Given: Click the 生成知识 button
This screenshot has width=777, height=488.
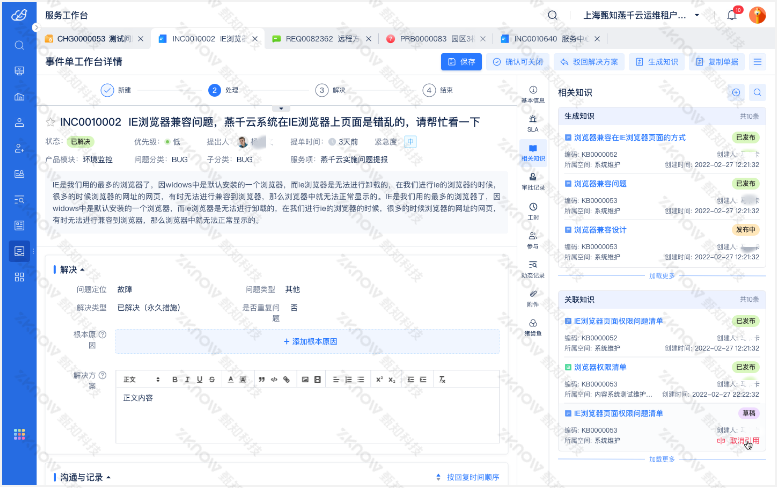Looking at the screenshot, I should [657, 62].
